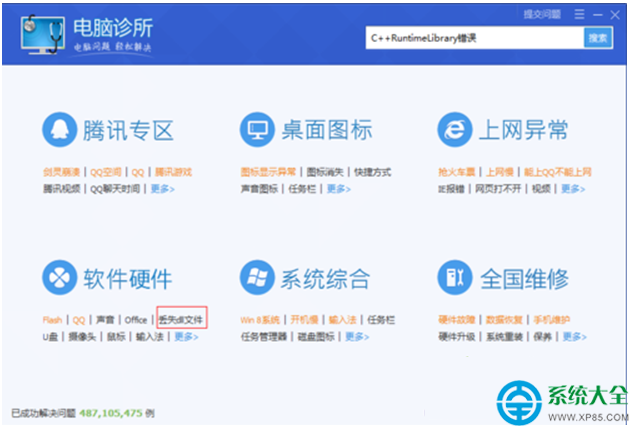Open the 开机慢 link

point(304,320)
